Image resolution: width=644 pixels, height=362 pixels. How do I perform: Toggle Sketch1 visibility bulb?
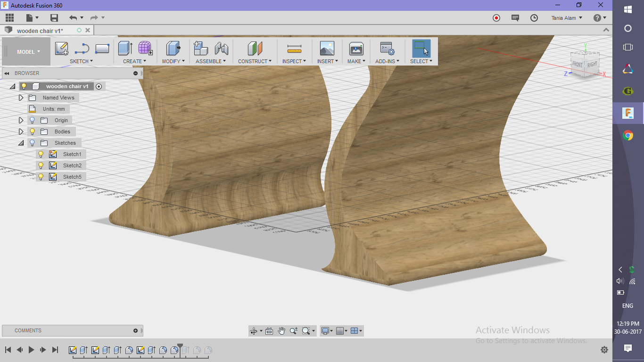click(41, 154)
